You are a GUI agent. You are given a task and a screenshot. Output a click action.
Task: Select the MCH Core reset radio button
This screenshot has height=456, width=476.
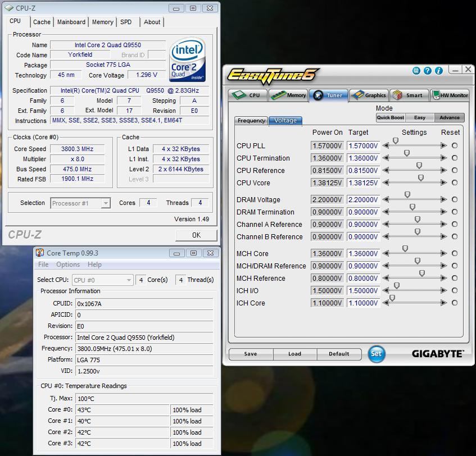pyautogui.click(x=455, y=253)
